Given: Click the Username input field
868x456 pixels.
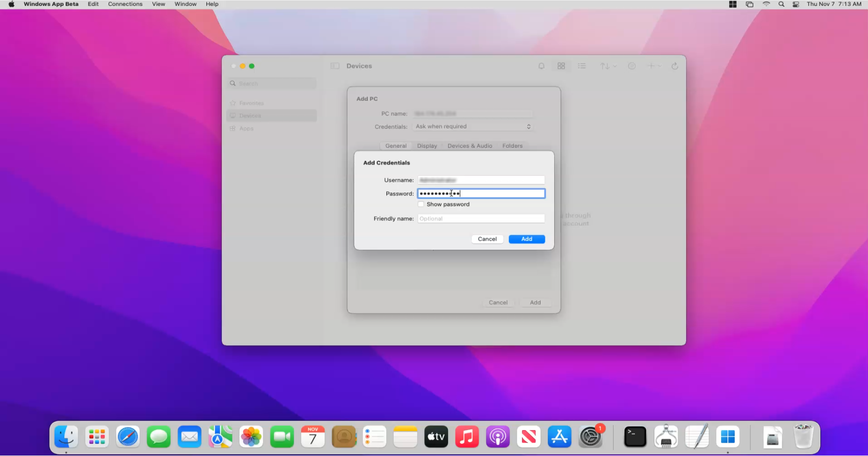Looking at the screenshot, I should (481, 180).
